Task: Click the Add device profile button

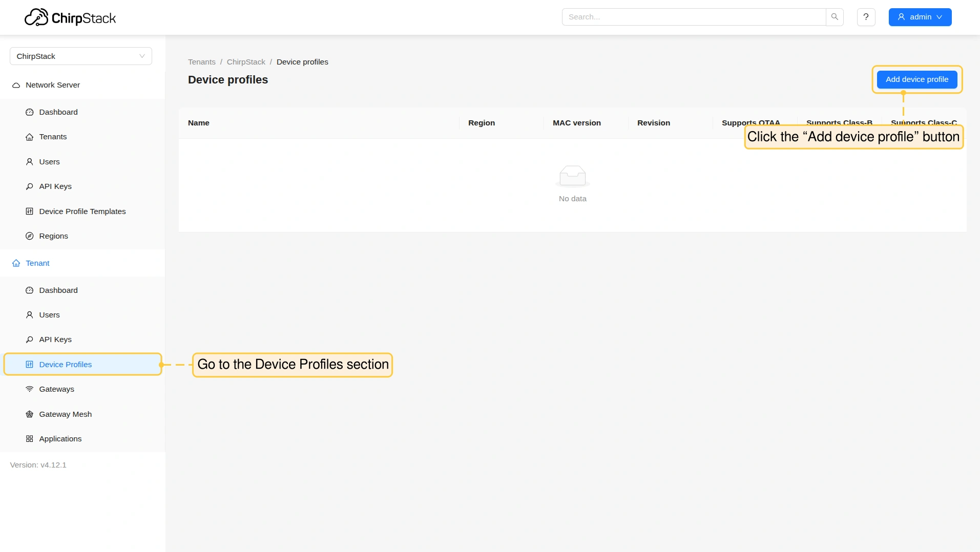Action: (x=916, y=79)
